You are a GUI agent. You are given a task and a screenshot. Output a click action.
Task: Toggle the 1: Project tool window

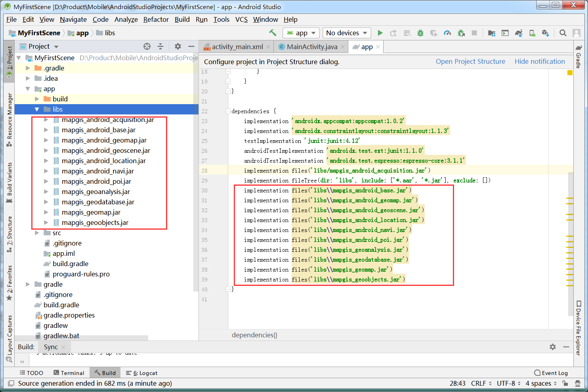tap(9, 61)
